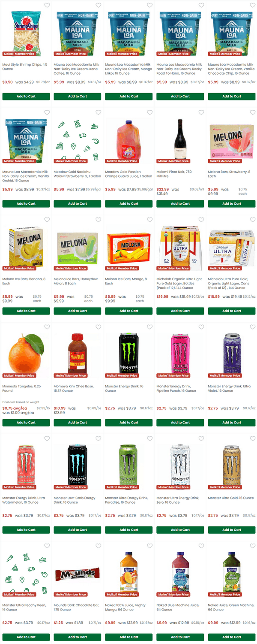This screenshot has height=644, width=257.
Task: Favorite Momoya Kim Chee Base heart icon
Action: coord(99,327)
